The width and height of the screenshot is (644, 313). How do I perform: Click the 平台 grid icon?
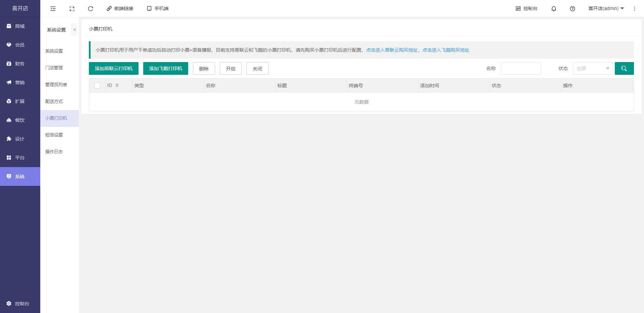point(9,158)
